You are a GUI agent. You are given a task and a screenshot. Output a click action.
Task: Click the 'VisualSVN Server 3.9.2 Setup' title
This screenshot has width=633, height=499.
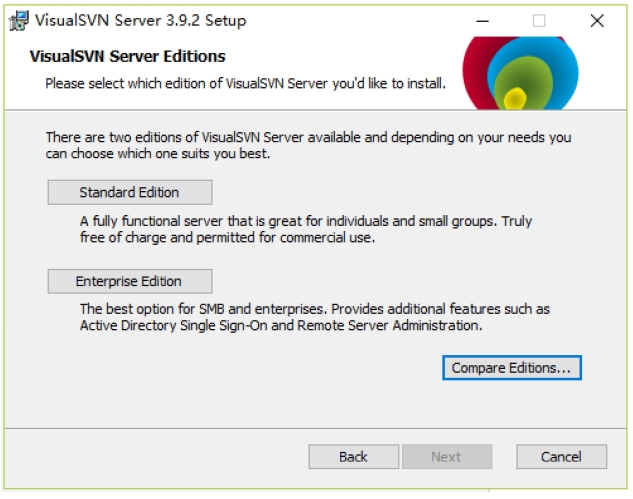pos(140,20)
